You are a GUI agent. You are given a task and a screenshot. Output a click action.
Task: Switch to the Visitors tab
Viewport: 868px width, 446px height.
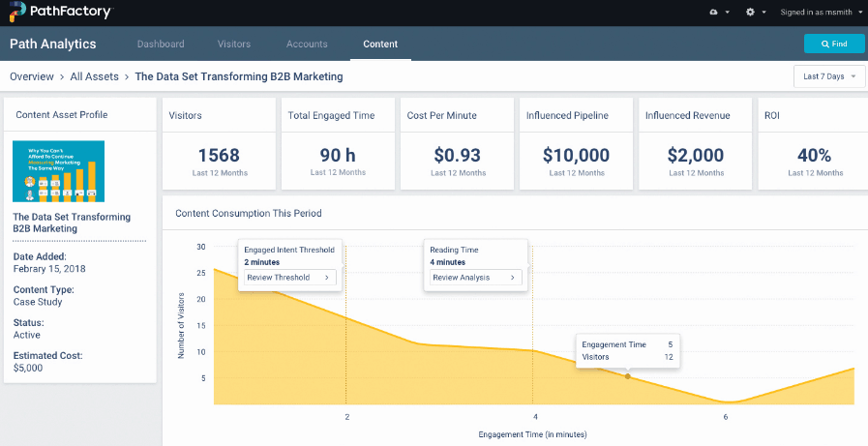[233, 44]
